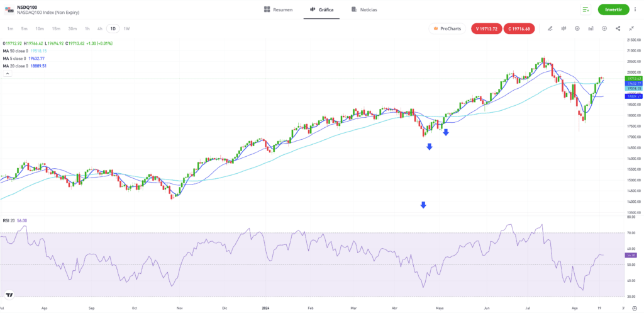
Task: Click the green Invertir button
Action: point(613,9)
